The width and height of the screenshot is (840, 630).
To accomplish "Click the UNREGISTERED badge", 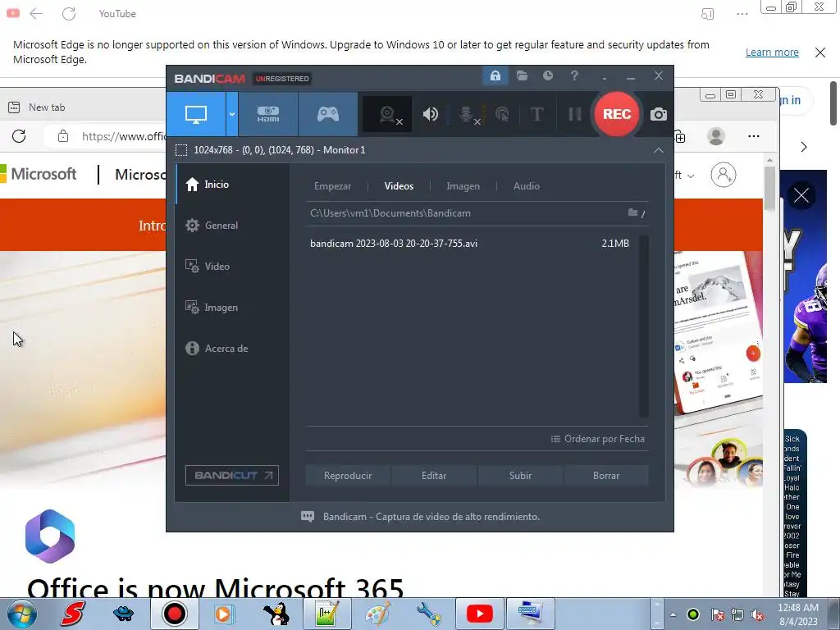I will pos(282,79).
